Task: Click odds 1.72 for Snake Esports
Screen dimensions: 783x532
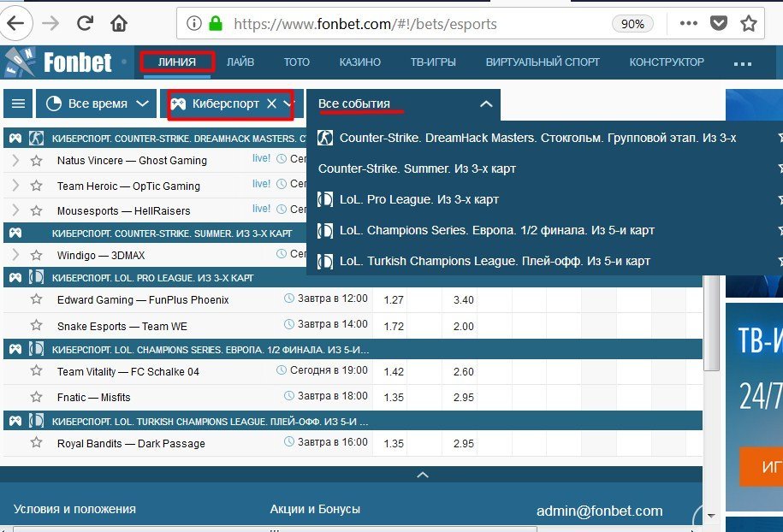Action: point(394,327)
